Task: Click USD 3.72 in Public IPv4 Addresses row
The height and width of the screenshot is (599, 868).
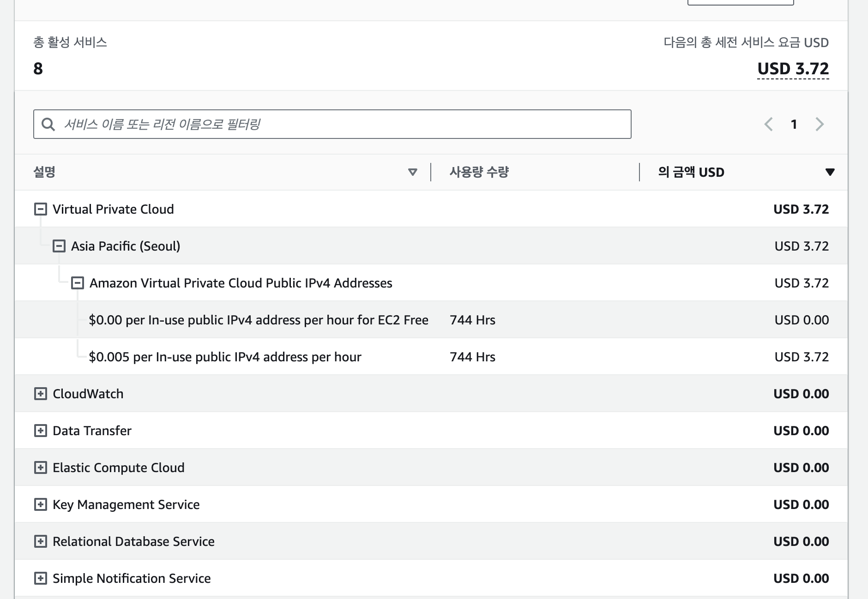Action: (802, 283)
